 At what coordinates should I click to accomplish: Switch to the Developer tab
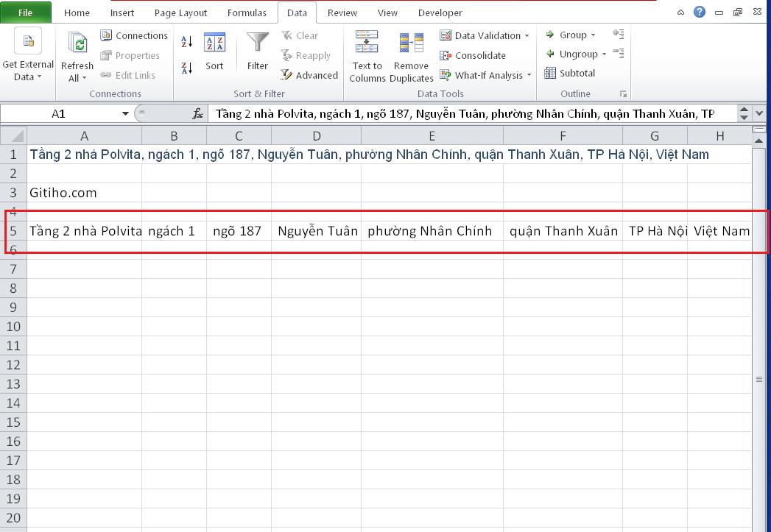(x=440, y=13)
